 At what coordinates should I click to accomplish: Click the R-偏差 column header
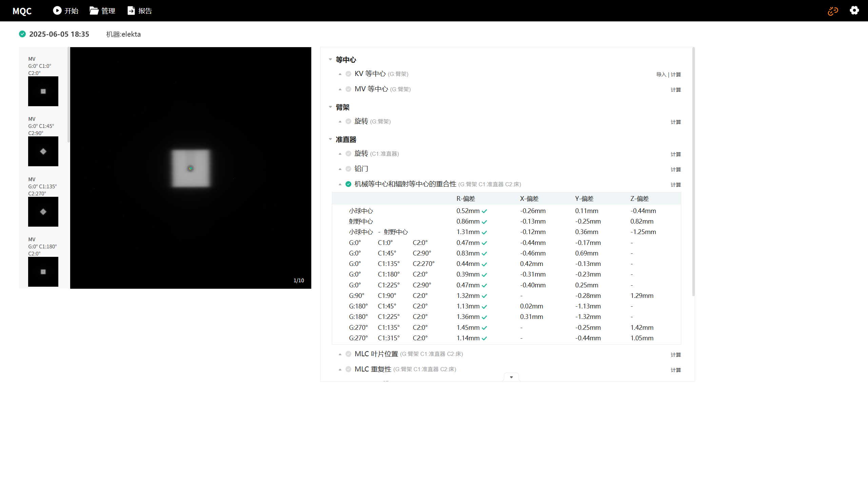(x=466, y=199)
